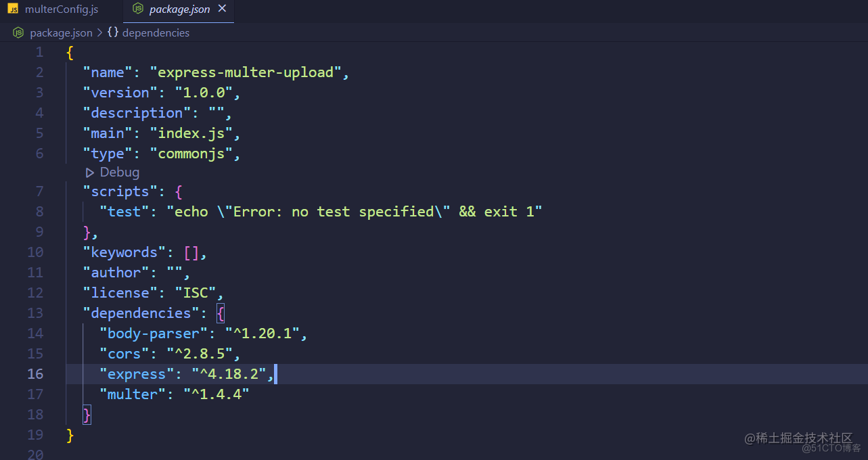Select the package.json tab
Screen dimensions: 868x460
pyautogui.click(x=179, y=9)
